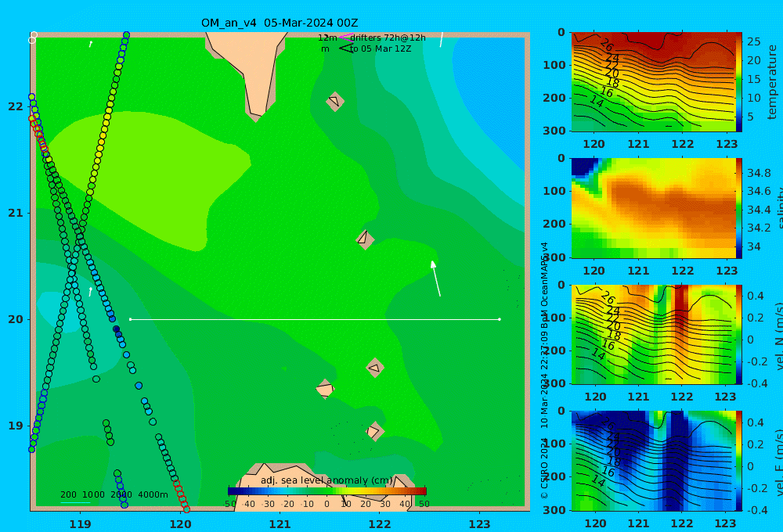Click the east endpoint of the white transect line
783x532 pixels.
tap(500, 319)
